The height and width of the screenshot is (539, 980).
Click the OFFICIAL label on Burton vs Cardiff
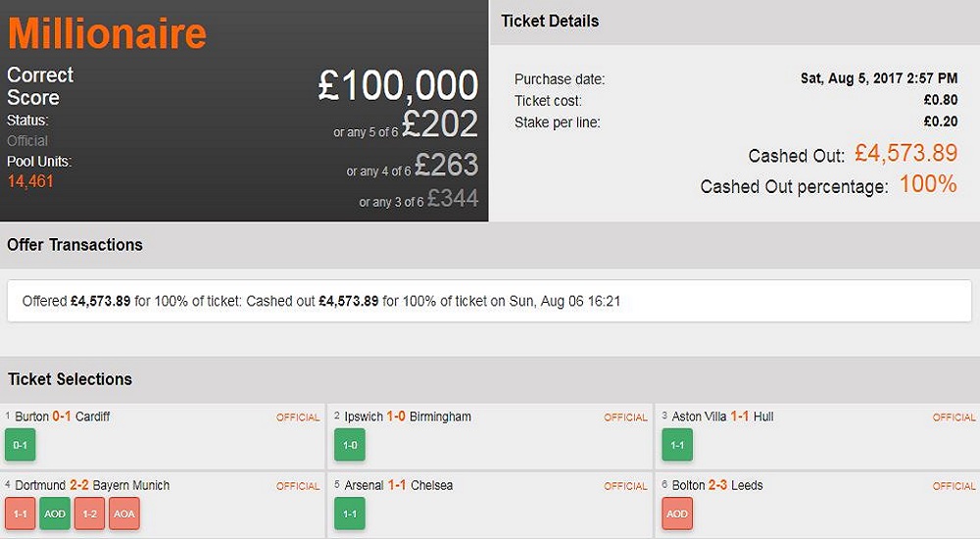298,417
